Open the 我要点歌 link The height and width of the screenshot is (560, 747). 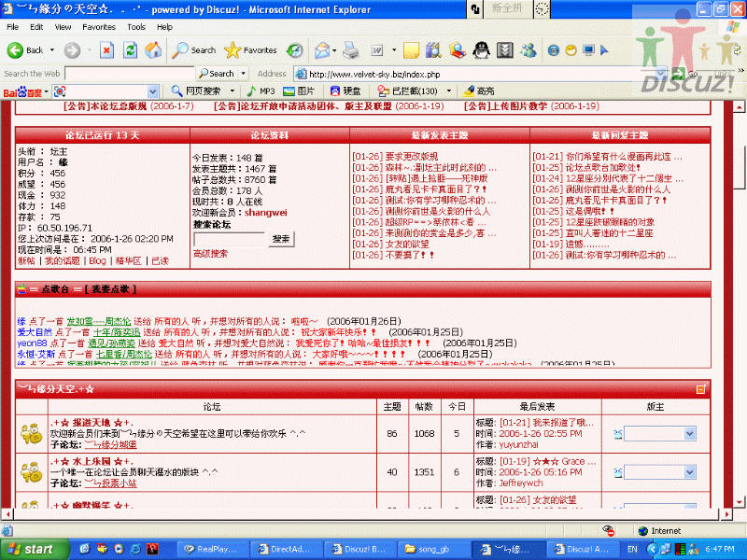(x=110, y=289)
